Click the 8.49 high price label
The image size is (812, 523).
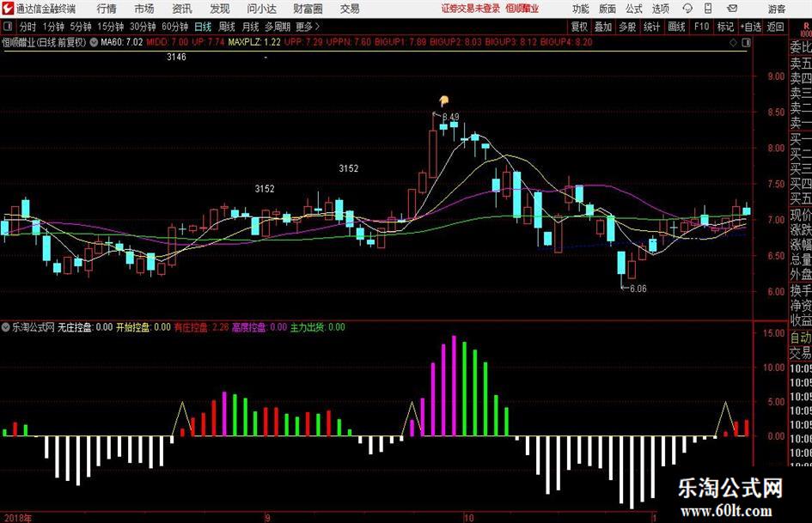point(450,117)
